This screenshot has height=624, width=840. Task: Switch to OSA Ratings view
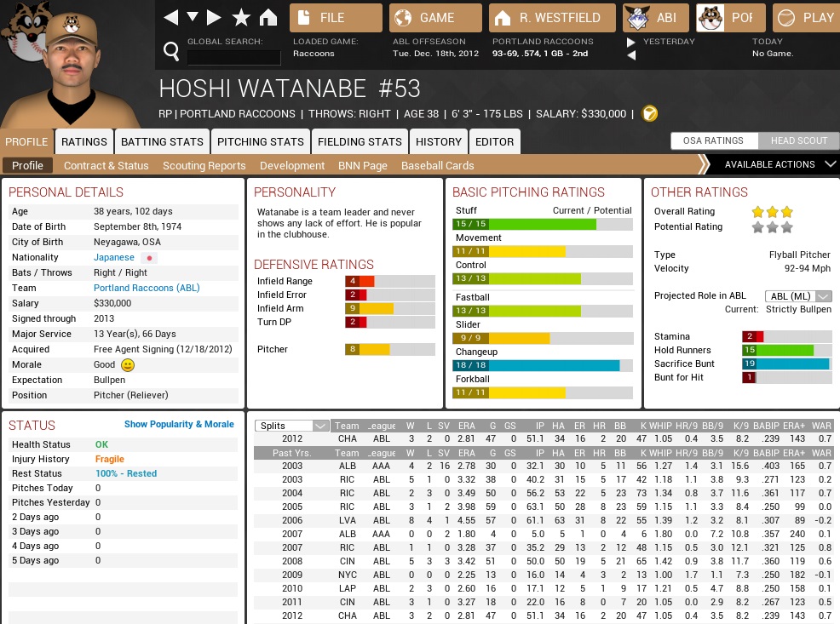pyautogui.click(x=713, y=141)
